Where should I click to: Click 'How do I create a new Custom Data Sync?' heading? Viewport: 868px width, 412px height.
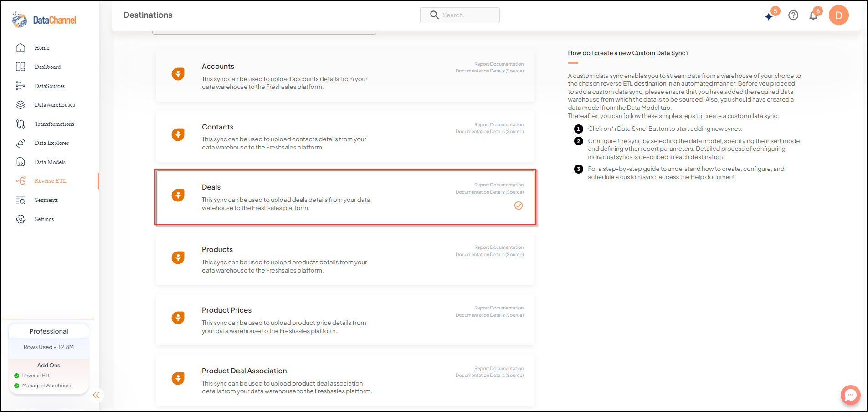coord(628,53)
